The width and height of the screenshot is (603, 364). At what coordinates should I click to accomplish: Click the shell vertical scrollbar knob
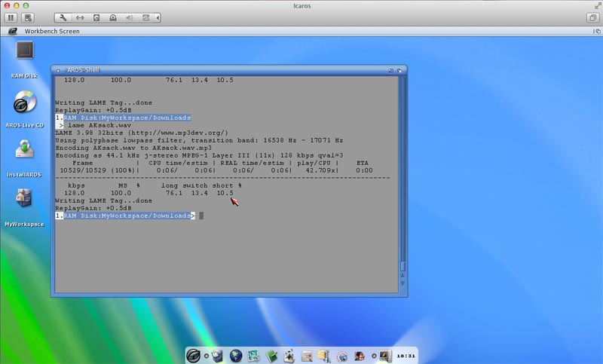pos(403,265)
